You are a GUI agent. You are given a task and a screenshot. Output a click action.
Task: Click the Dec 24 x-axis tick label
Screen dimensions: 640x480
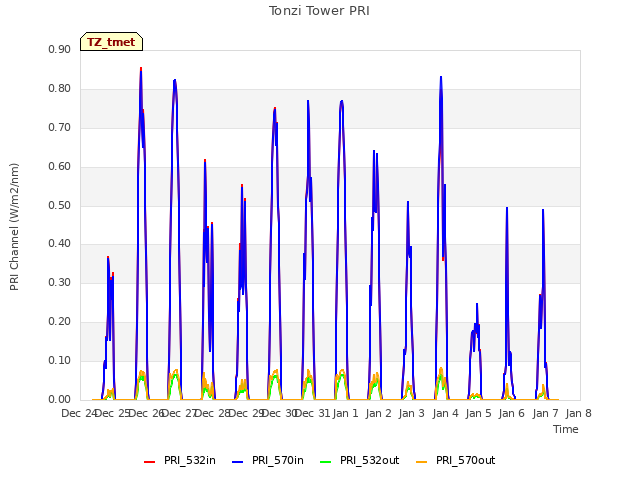[x=79, y=413]
